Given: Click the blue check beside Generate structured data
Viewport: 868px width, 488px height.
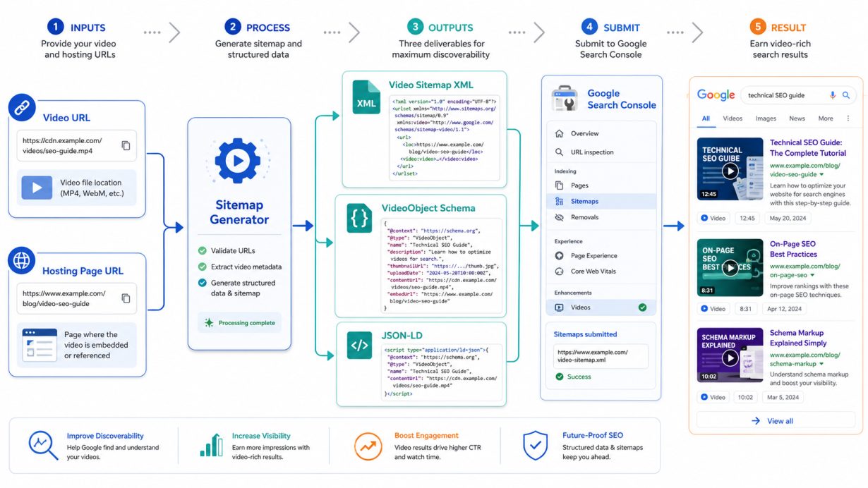Looking at the screenshot, I should 203,283.
